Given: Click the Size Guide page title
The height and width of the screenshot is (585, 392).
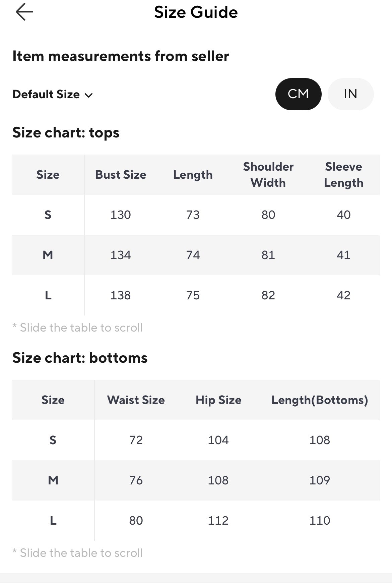Looking at the screenshot, I should click(x=196, y=12).
